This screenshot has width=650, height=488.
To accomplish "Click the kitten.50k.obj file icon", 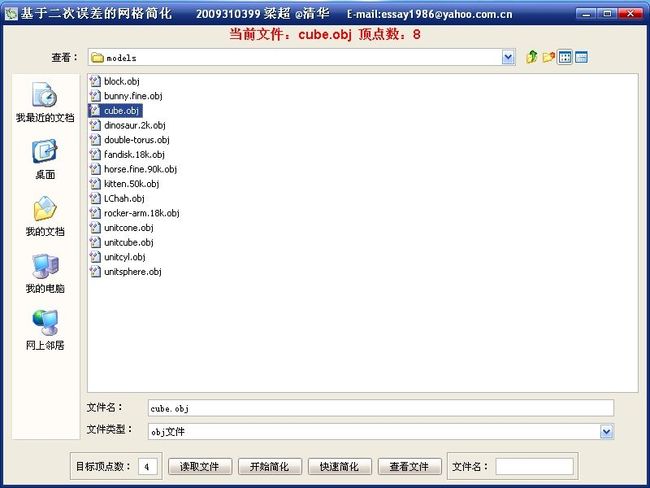I will (95, 184).
